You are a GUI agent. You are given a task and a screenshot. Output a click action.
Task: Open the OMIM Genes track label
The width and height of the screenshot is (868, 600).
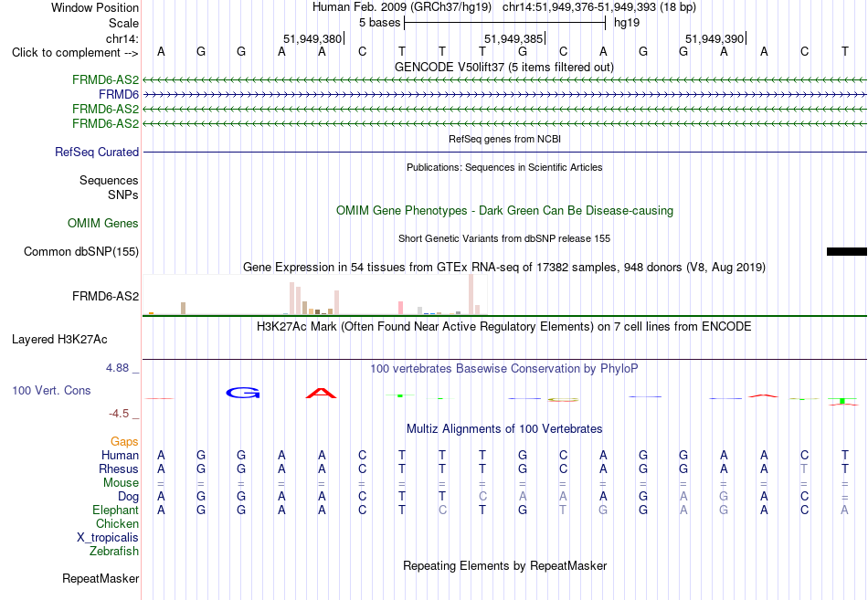[x=103, y=223]
